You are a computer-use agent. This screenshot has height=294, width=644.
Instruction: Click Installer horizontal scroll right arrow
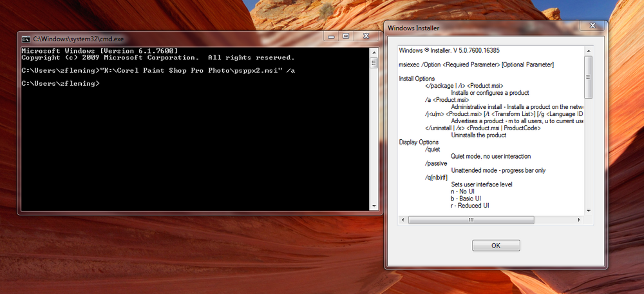point(579,220)
